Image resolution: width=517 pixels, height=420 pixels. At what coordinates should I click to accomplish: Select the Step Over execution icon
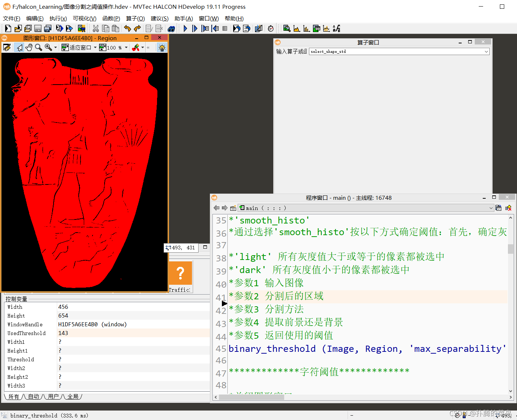pos(195,28)
